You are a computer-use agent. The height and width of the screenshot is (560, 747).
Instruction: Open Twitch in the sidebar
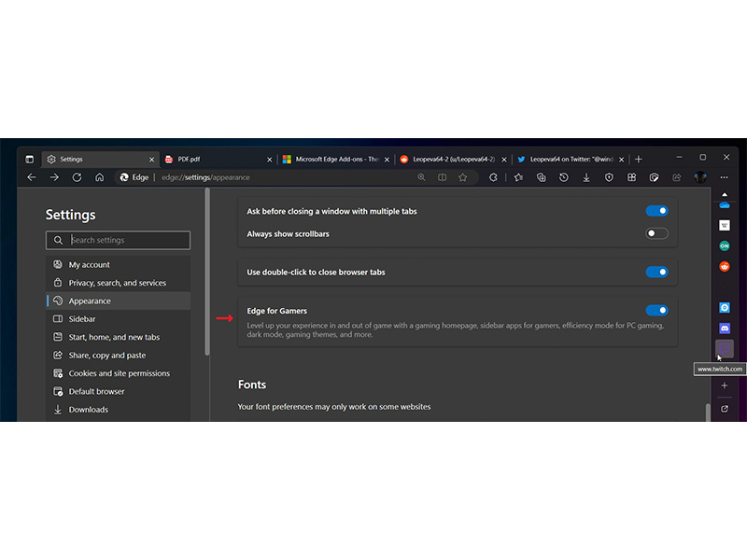[725, 348]
